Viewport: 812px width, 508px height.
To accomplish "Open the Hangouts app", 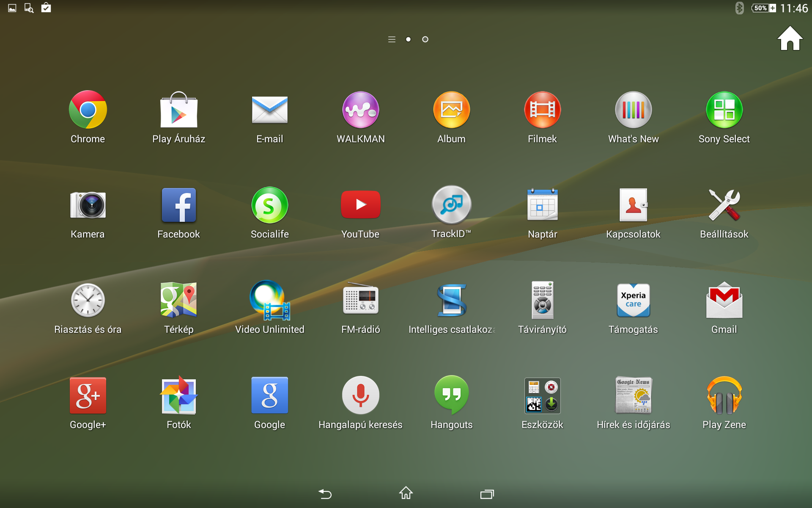I will [452, 395].
